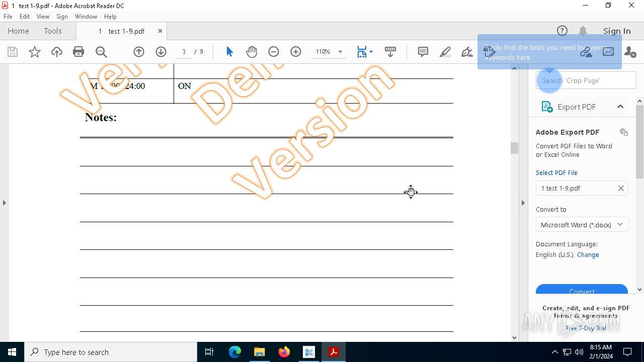Open the Edit menu
This screenshot has height=362, width=644.
[x=25, y=17]
